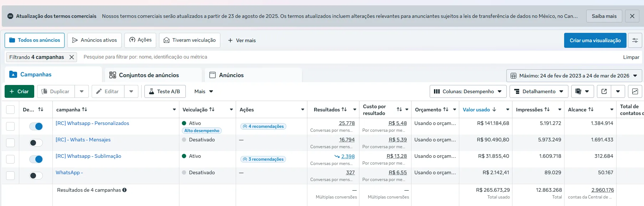The image size is (644, 206).
Task: Open Veiculação column options arrow
Action: point(231,110)
